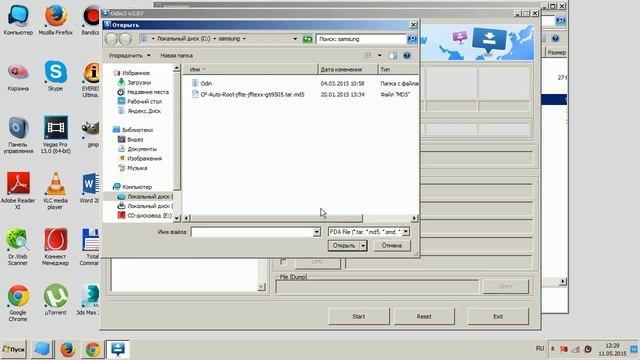Open Яндекс.Диск in navigation pane
640x360 pixels.
[x=144, y=111]
